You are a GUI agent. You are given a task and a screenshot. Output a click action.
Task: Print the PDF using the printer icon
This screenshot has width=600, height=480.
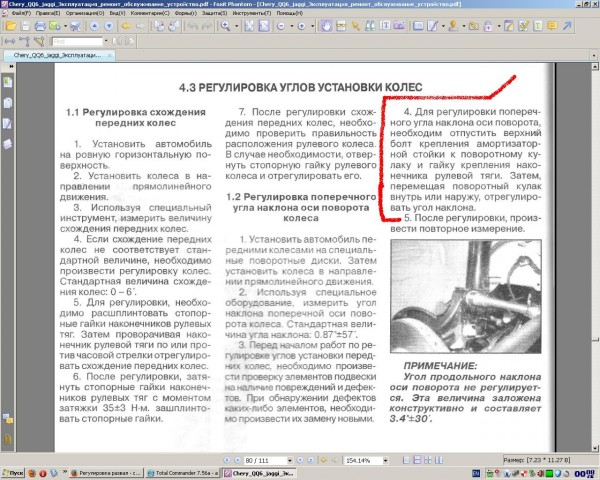click(x=40, y=26)
